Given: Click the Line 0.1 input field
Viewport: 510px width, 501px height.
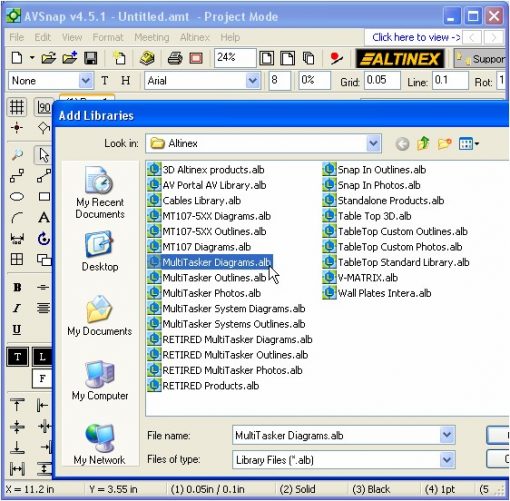Looking at the screenshot, I should click(x=451, y=80).
